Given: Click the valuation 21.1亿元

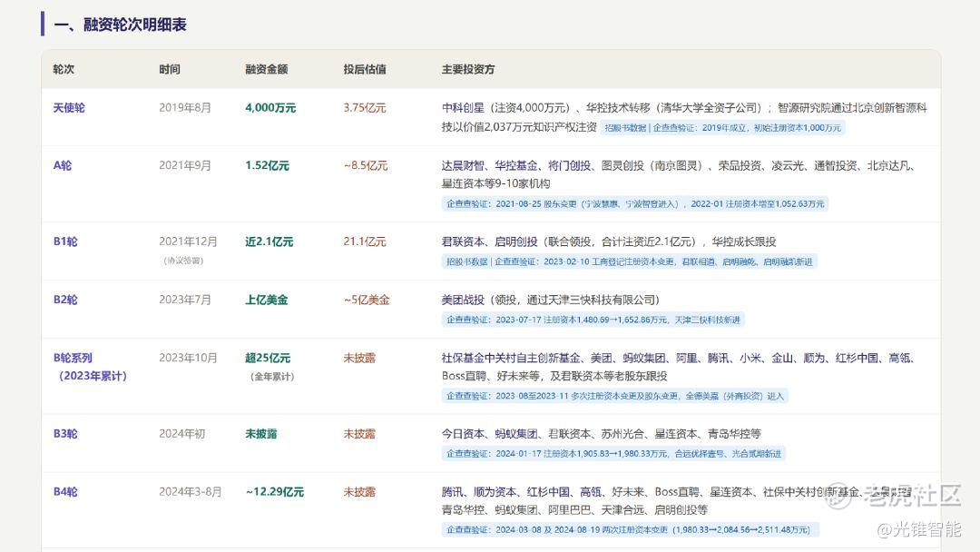Looking at the screenshot, I should point(365,241).
